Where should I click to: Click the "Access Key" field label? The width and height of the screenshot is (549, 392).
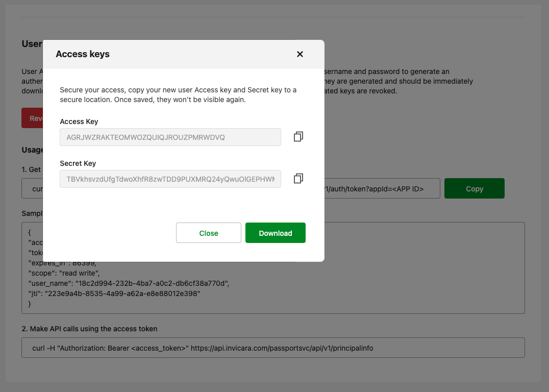coord(79,121)
